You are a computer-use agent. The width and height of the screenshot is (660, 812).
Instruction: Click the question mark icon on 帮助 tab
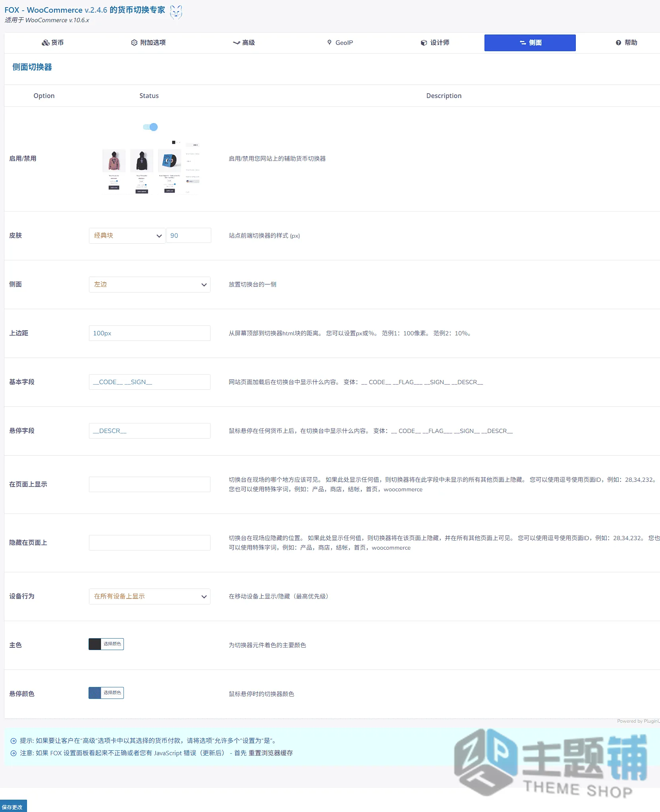pyautogui.click(x=618, y=43)
